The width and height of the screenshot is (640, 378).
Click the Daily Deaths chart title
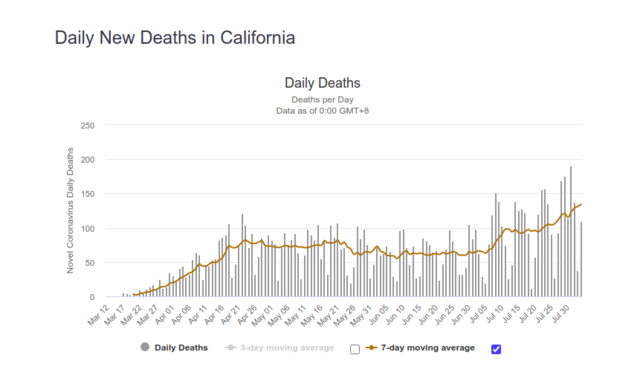[x=322, y=83]
